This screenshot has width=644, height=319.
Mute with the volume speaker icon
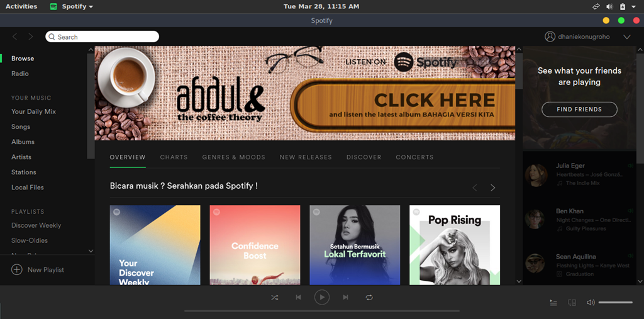(x=591, y=303)
